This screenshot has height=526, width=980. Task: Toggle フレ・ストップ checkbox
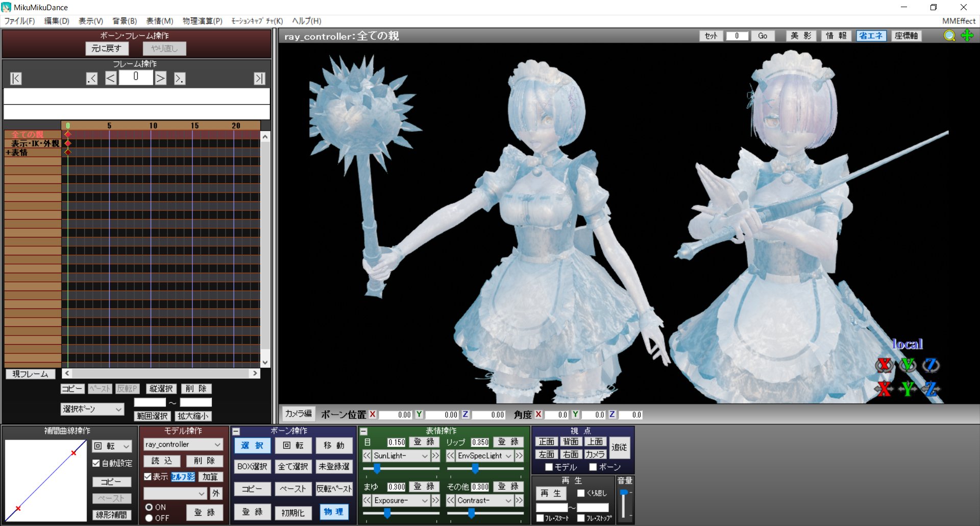[581, 518]
